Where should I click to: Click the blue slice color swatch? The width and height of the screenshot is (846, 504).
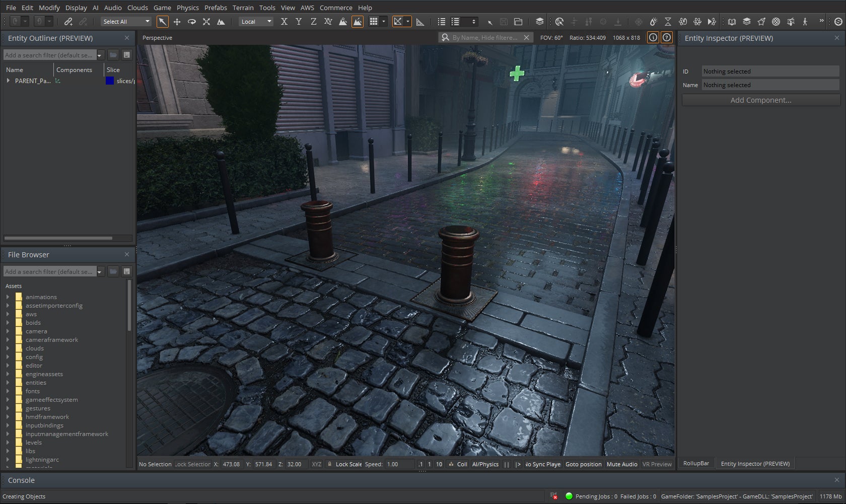tap(110, 81)
